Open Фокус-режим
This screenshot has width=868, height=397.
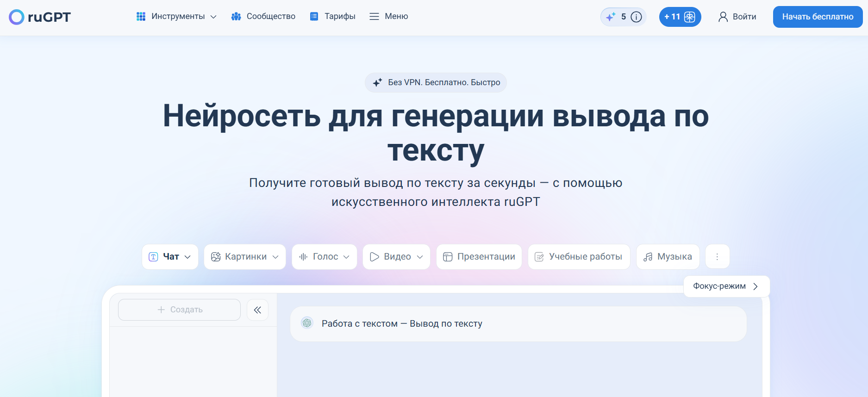726,286
